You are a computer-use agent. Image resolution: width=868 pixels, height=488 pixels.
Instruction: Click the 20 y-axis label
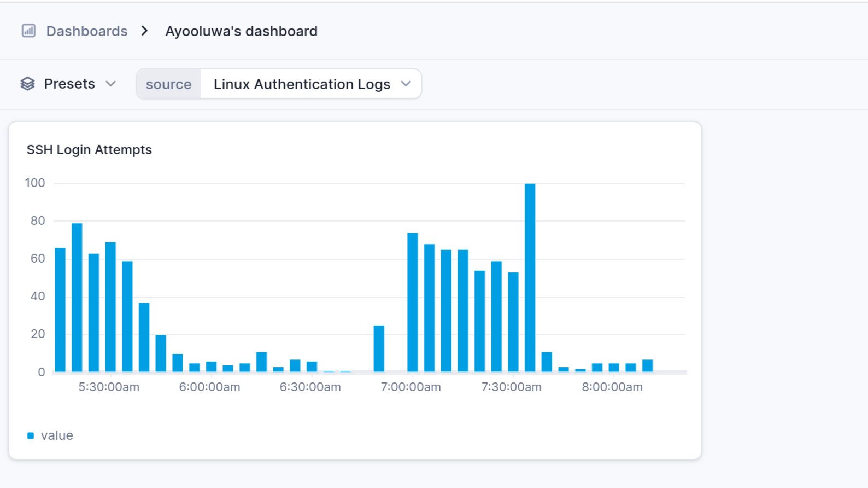point(38,334)
